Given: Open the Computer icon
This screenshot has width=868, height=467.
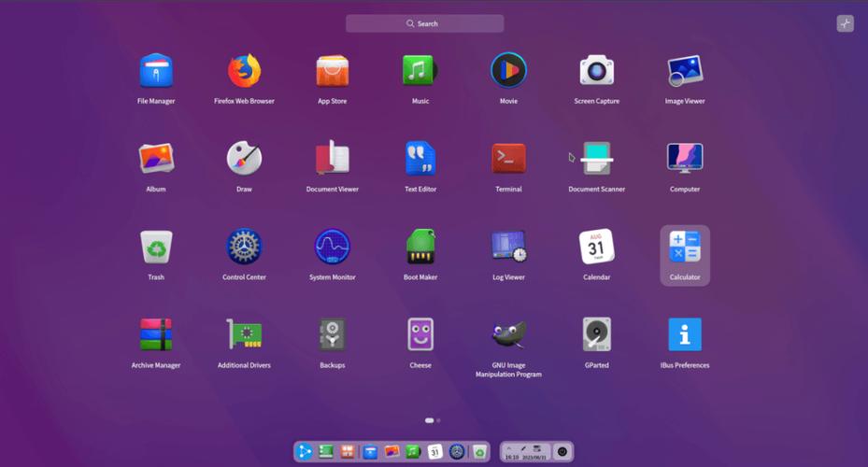Looking at the screenshot, I should click(685, 158).
